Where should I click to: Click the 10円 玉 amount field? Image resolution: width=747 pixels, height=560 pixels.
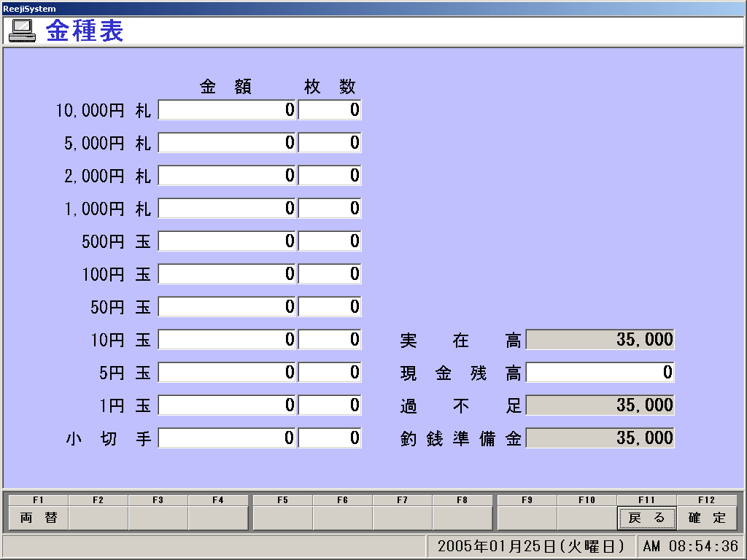[x=227, y=340]
